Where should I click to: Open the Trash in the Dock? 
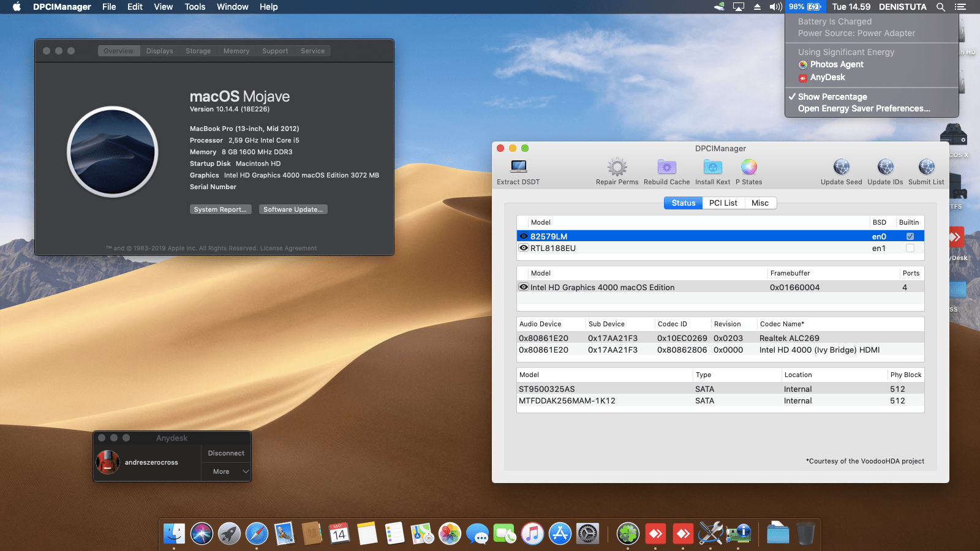tap(805, 533)
